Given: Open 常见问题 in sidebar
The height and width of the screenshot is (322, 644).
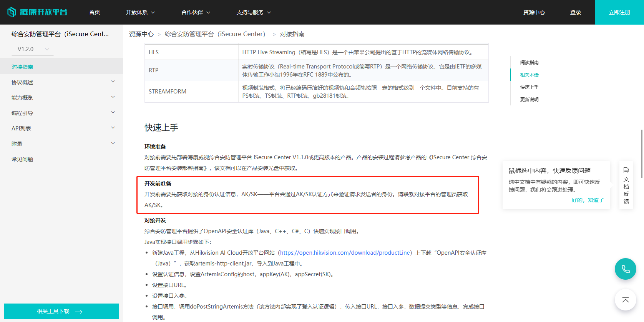Looking at the screenshot, I should pyautogui.click(x=61, y=159).
